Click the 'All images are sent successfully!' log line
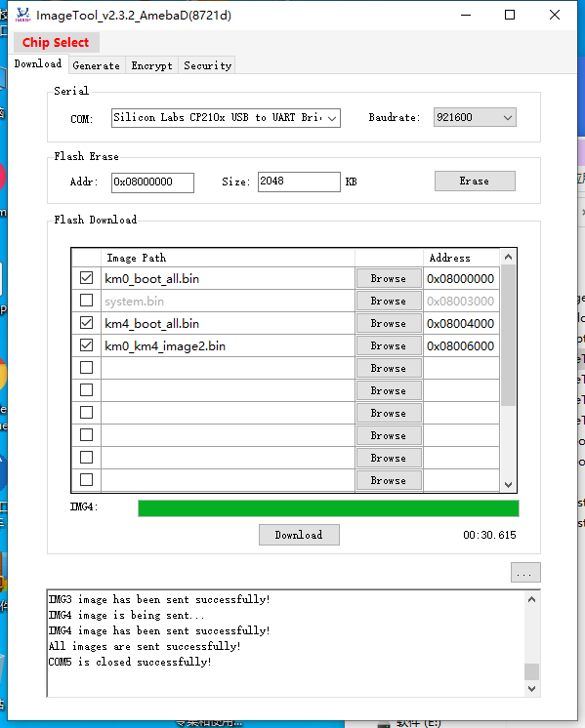Image resolution: width=585 pixels, height=728 pixels. pyautogui.click(x=145, y=646)
